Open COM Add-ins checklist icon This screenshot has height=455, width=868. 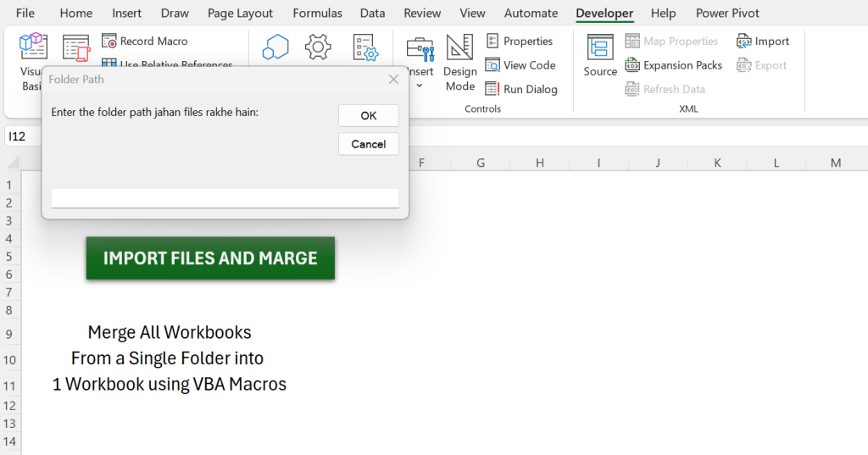tap(365, 47)
